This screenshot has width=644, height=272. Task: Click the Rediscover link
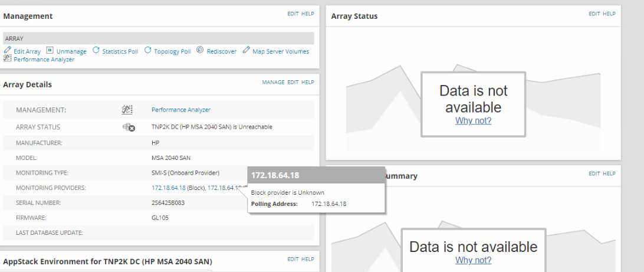pyautogui.click(x=222, y=52)
